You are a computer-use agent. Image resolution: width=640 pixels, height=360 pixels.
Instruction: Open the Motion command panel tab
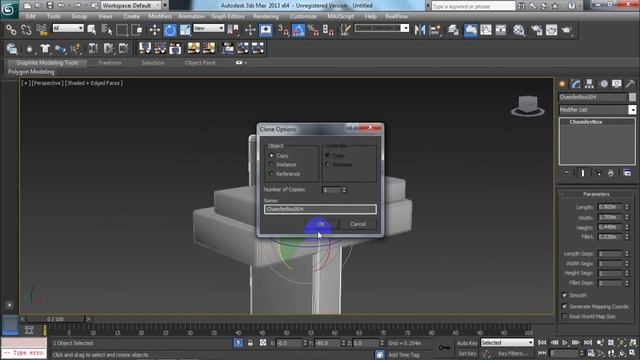(x=603, y=84)
